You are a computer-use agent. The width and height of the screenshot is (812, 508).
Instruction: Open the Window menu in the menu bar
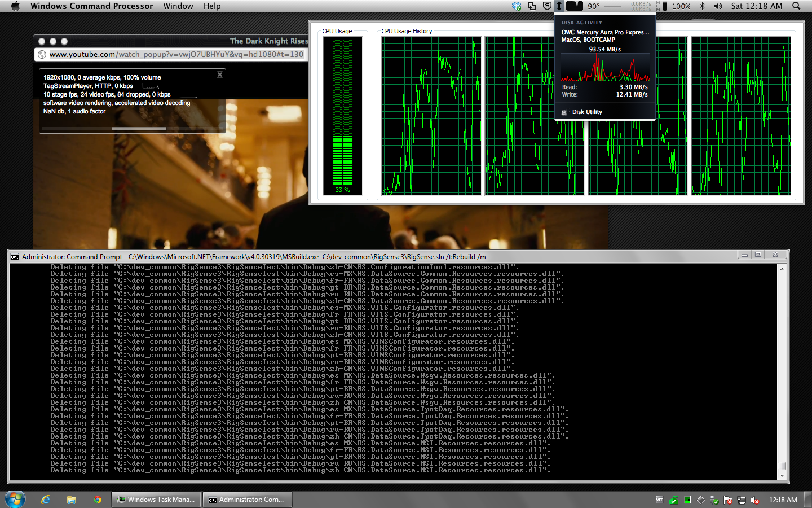click(x=178, y=6)
